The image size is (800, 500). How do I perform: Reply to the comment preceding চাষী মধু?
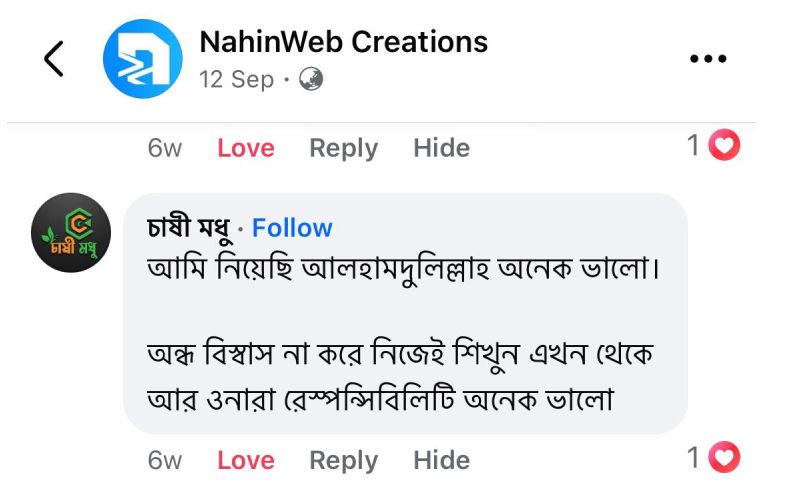pyautogui.click(x=343, y=148)
